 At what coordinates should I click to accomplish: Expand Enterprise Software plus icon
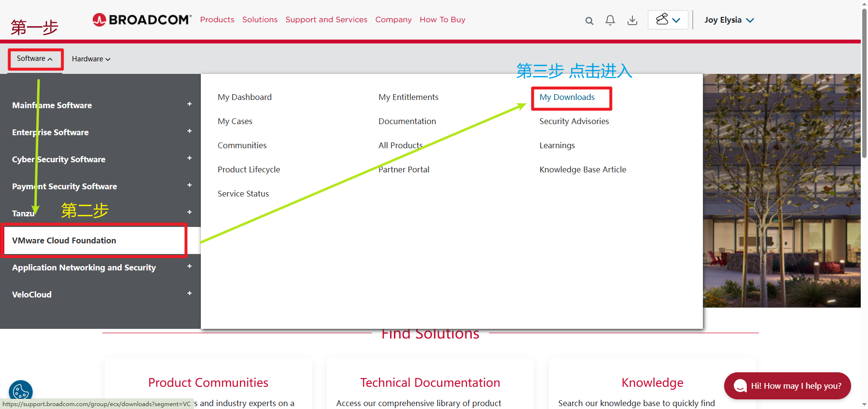pyautogui.click(x=189, y=131)
